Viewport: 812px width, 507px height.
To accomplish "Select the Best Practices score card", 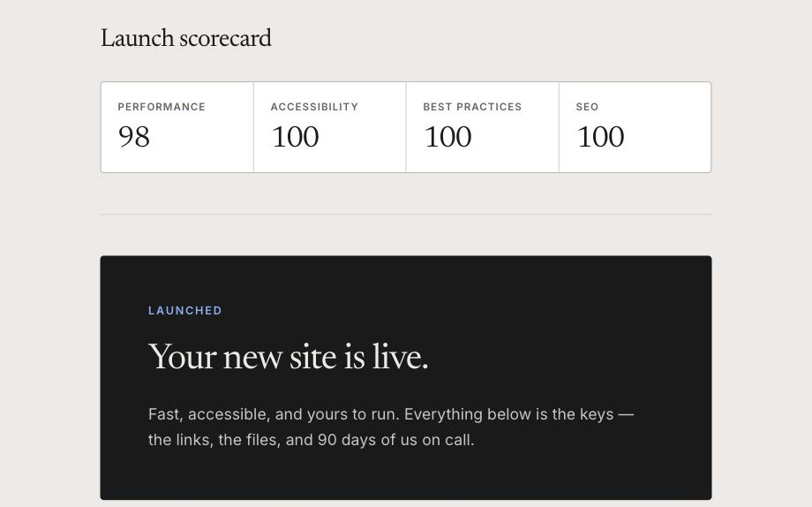I will click(483, 127).
